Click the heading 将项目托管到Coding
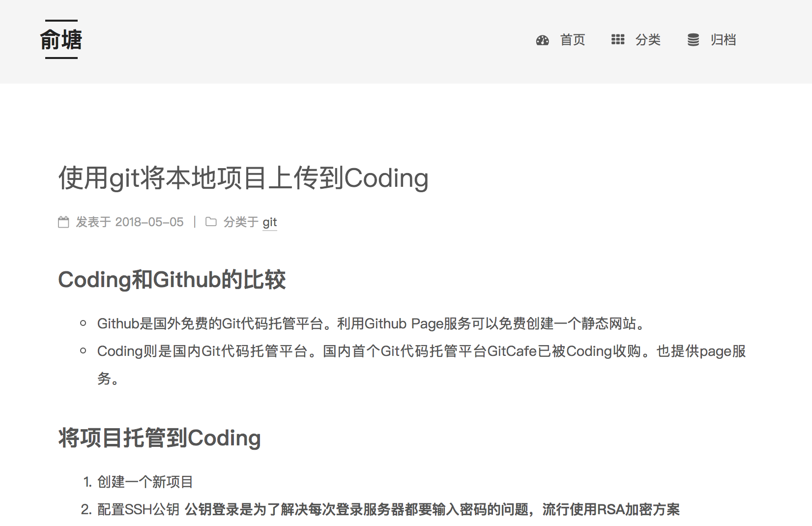 [x=159, y=438]
